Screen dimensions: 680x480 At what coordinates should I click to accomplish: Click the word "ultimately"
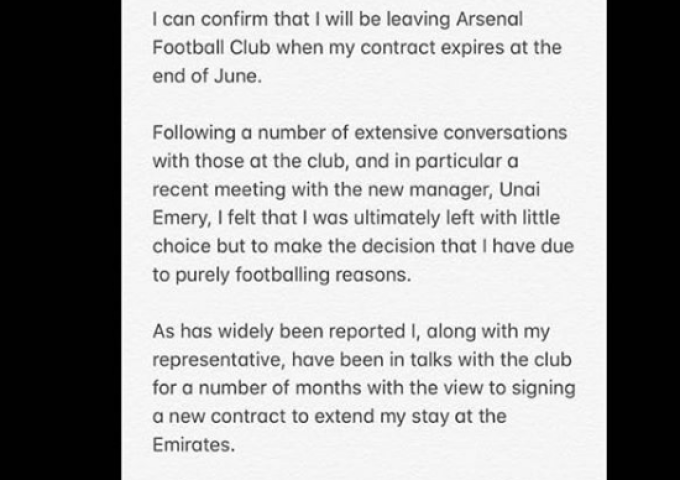click(x=397, y=218)
